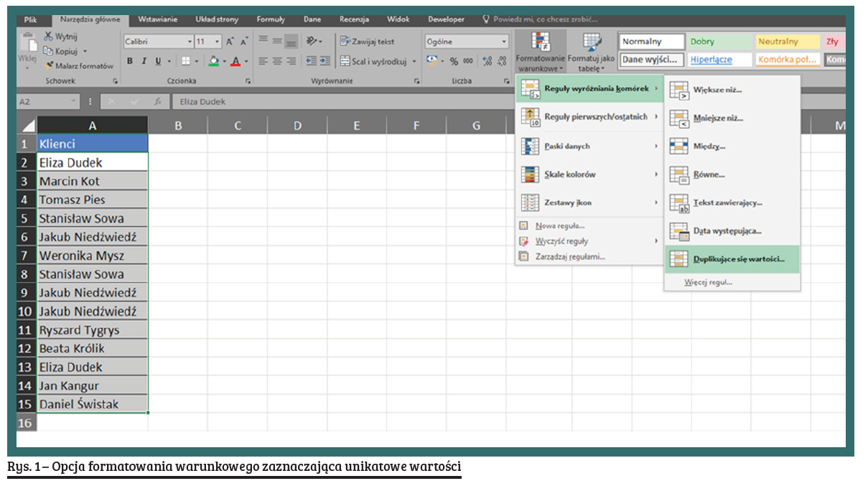Open Skale kolorów submenu
Viewport: 868px width, 486px height.
tap(589, 174)
